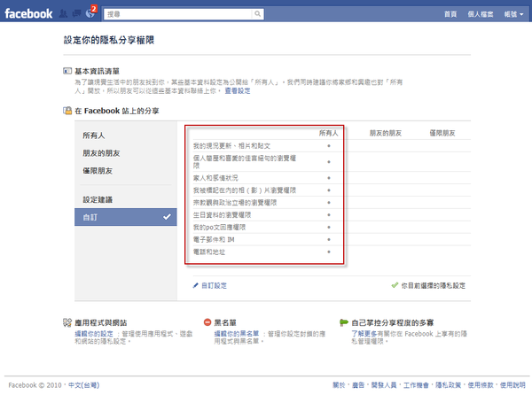The width and height of the screenshot is (532, 395).
Task: Open 編輯你的黑名單 link
Action: coord(237,334)
